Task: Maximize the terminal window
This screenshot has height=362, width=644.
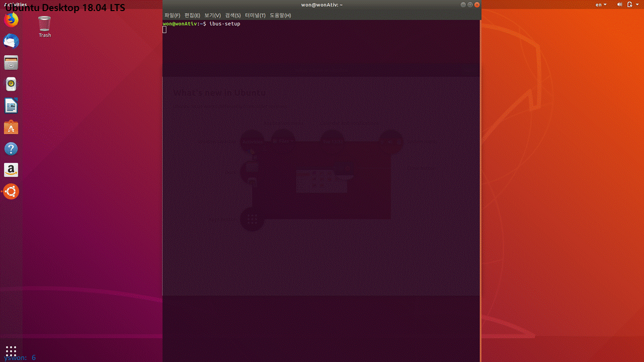Action: [470, 5]
